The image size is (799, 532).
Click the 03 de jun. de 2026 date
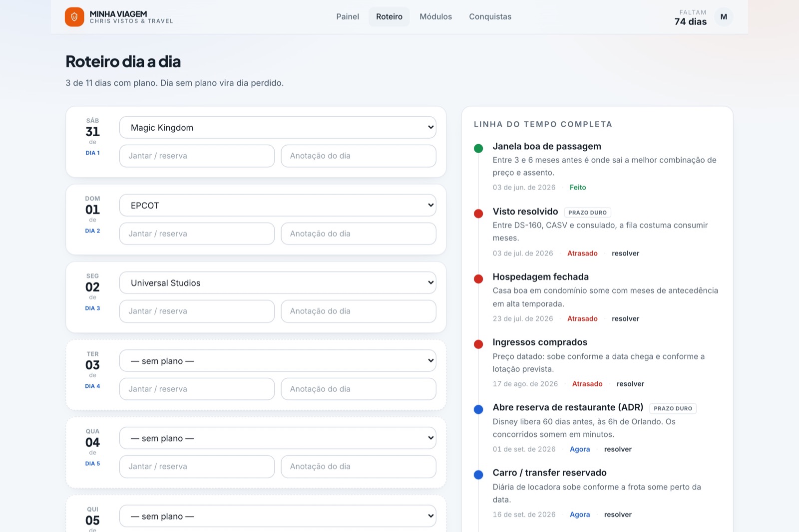tap(524, 188)
